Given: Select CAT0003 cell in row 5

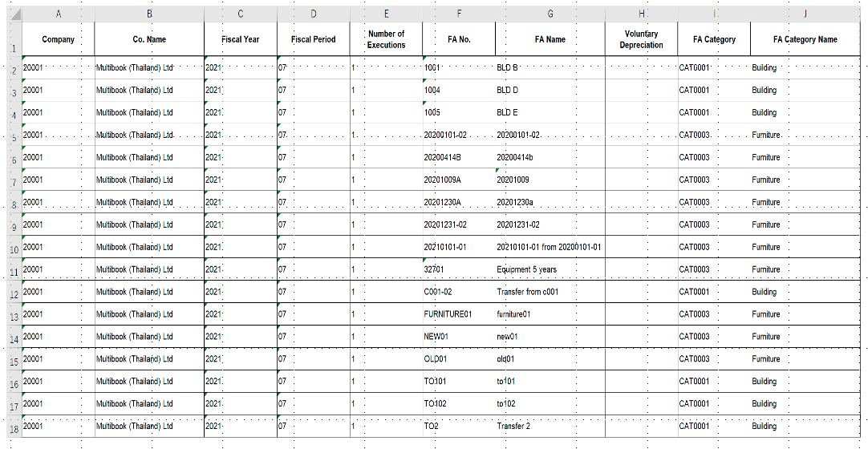Looking at the screenshot, I should pos(714,135).
